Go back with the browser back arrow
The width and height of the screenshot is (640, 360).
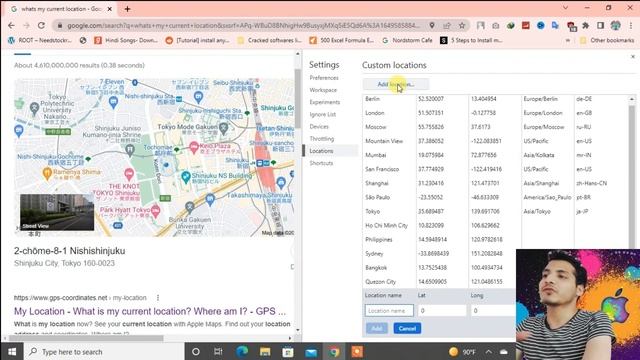coord(11,25)
